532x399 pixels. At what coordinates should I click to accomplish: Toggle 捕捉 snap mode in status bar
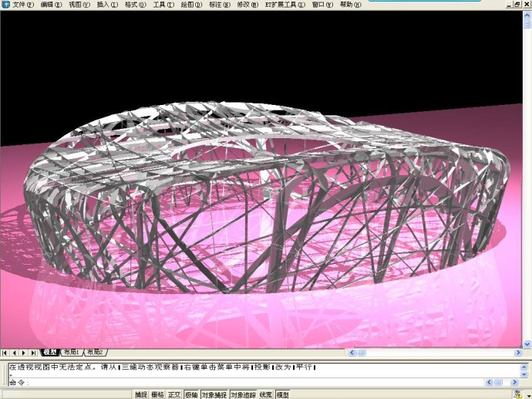pos(140,394)
